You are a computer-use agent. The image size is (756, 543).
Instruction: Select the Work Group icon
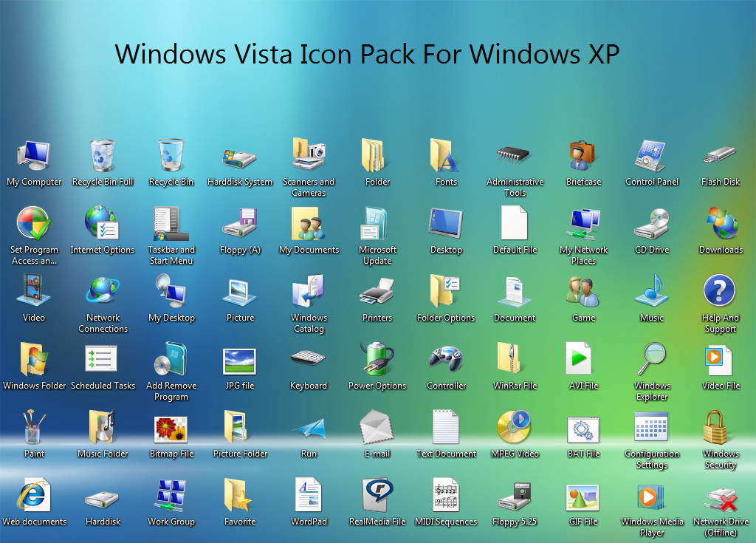click(171, 496)
